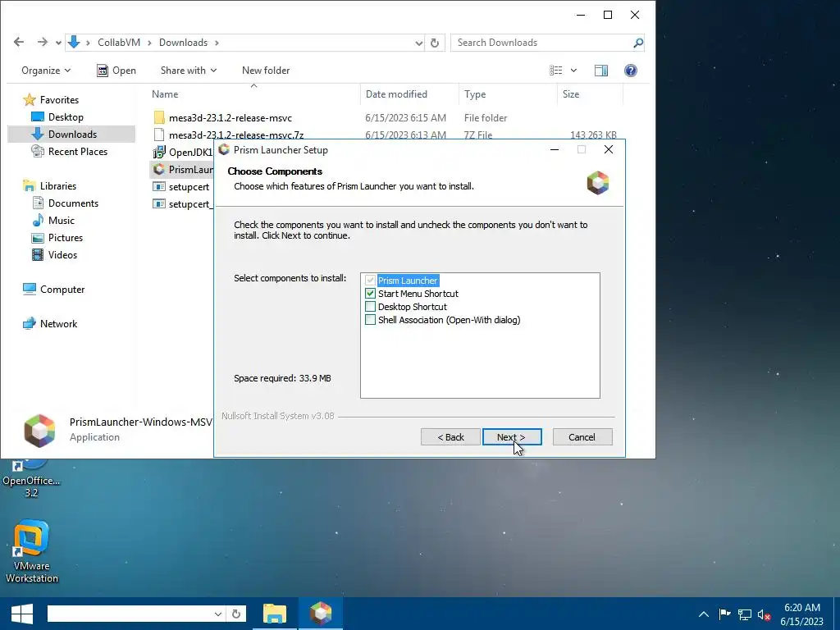Click Next in Prism Launcher Setup
The height and width of the screenshot is (630, 840).
pos(512,437)
